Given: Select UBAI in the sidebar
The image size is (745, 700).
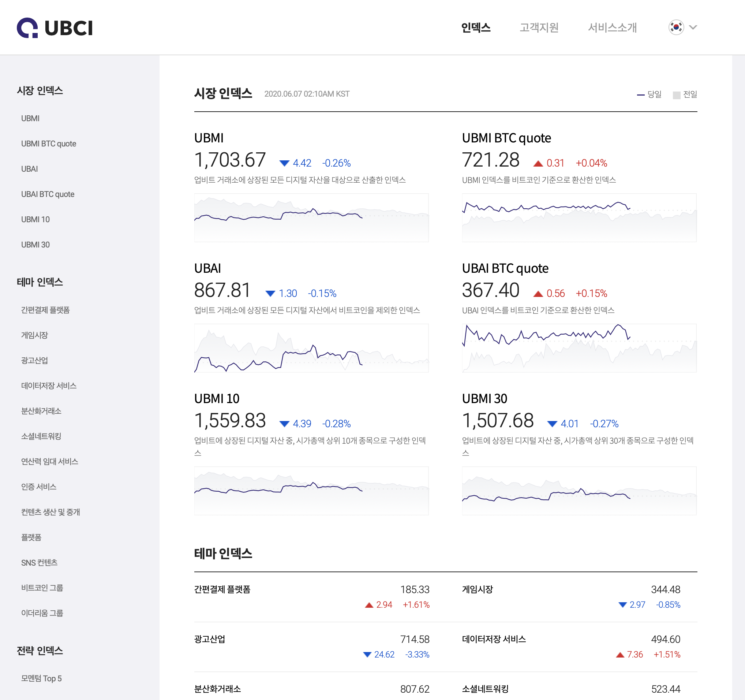Looking at the screenshot, I should [x=30, y=169].
